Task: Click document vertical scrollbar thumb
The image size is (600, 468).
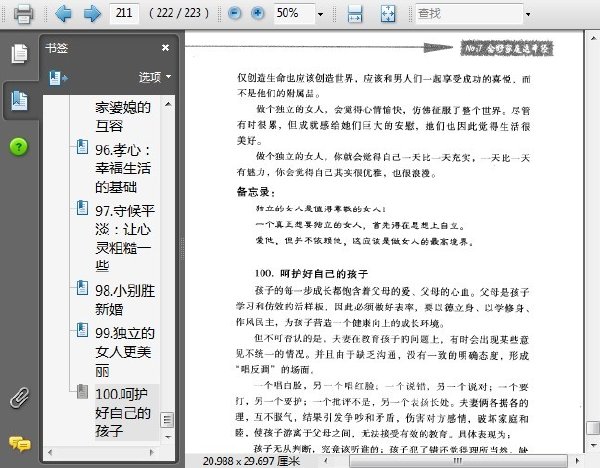Action: [x=593, y=427]
